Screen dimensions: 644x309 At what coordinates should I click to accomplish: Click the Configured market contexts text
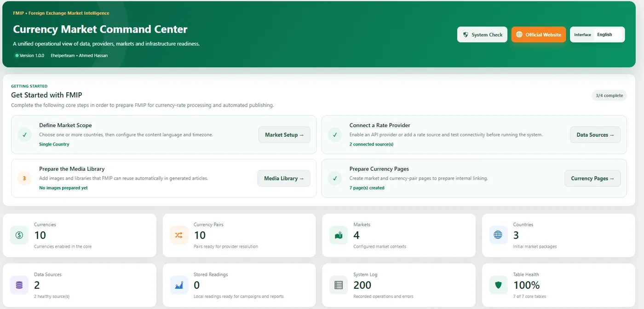(x=379, y=247)
